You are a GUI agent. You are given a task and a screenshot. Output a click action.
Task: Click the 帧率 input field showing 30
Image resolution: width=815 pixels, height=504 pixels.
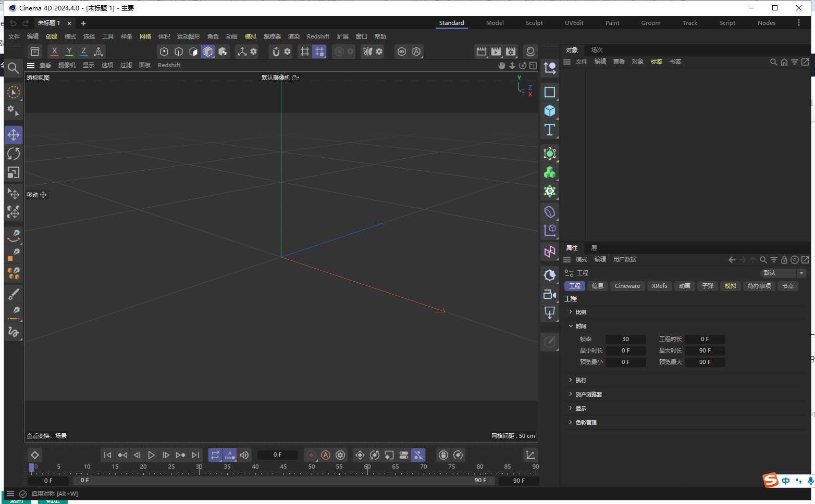point(625,339)
